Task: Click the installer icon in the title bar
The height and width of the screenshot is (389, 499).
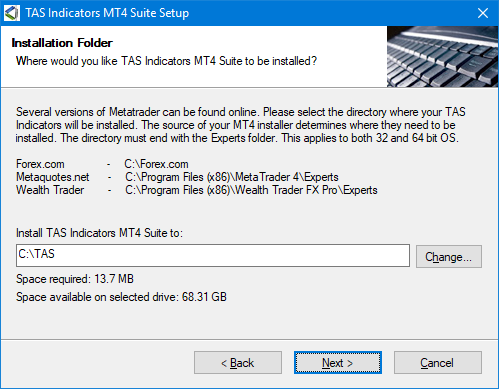Action: pyautogui.click(x=12, y=13)
